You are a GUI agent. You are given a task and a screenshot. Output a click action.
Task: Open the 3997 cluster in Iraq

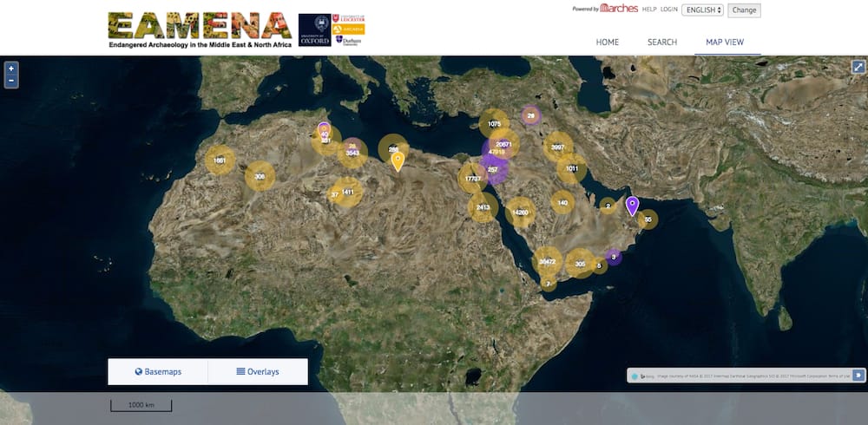coord(558,147)
